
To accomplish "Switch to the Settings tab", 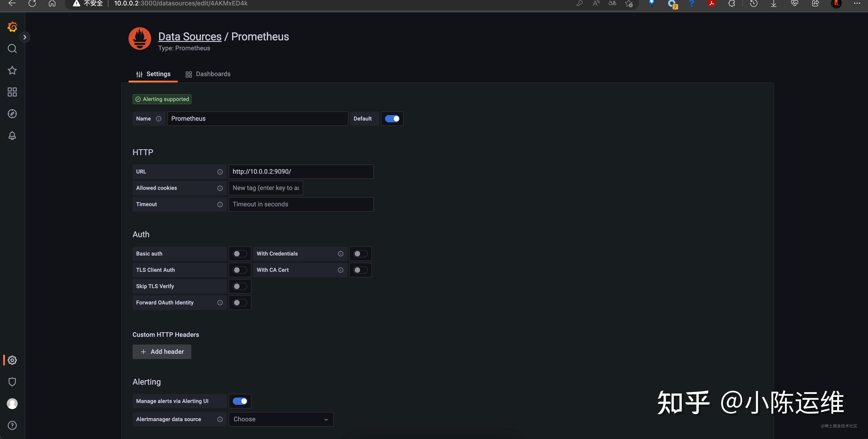I will click(158, 74).
